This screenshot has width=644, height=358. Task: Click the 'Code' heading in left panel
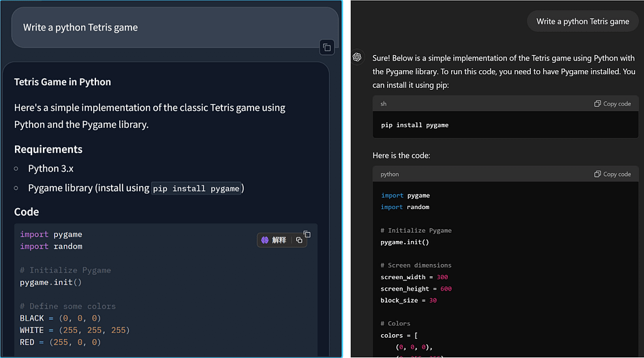coord(27,212)
